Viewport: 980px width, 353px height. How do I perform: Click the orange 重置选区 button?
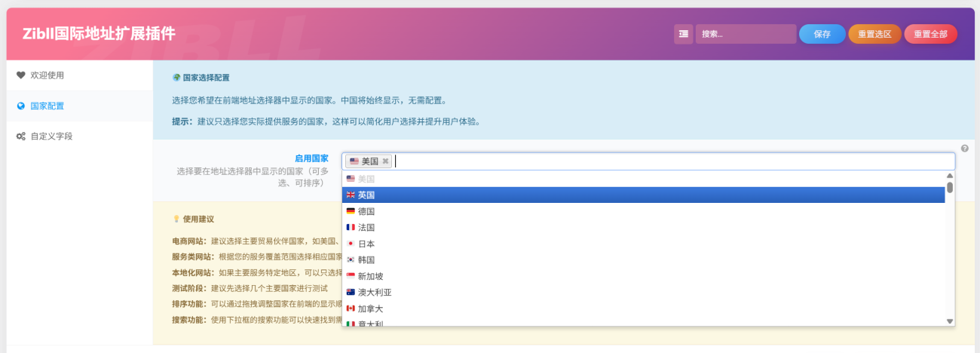coord(874,34)
